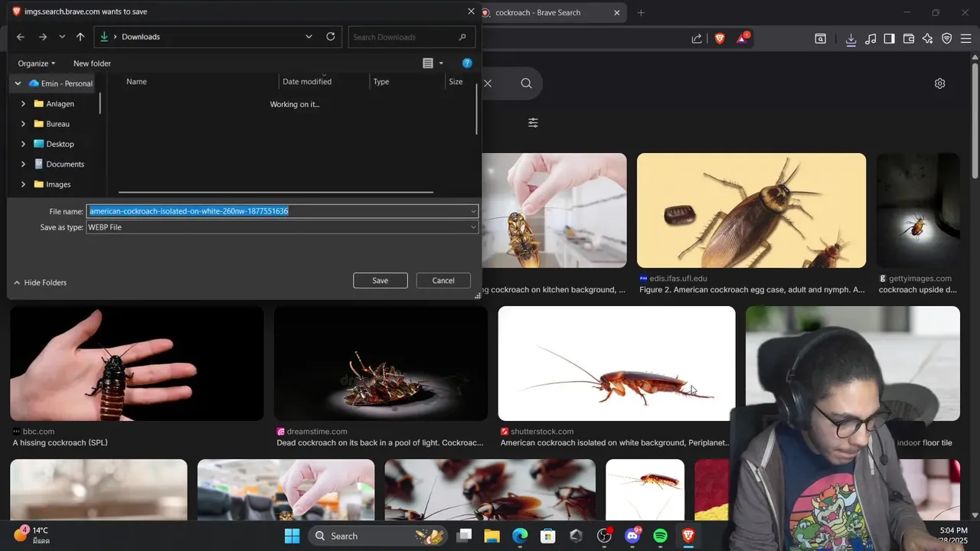980x551 pixels.
Task: Clear the search box with X
Action: point(488,83)
